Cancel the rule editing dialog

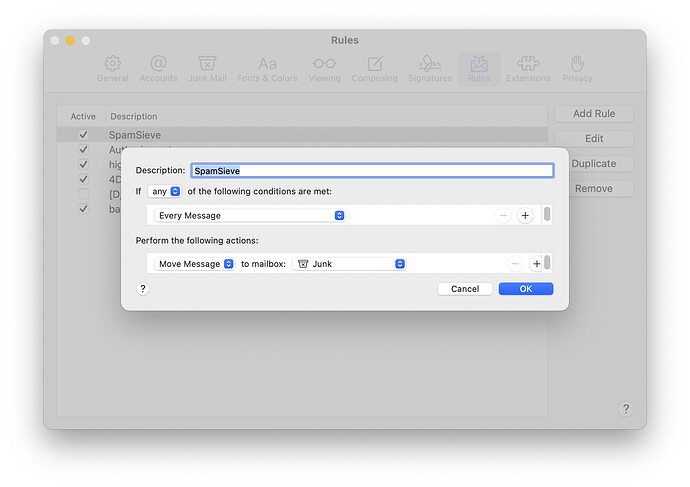click(x=465, y=289)
